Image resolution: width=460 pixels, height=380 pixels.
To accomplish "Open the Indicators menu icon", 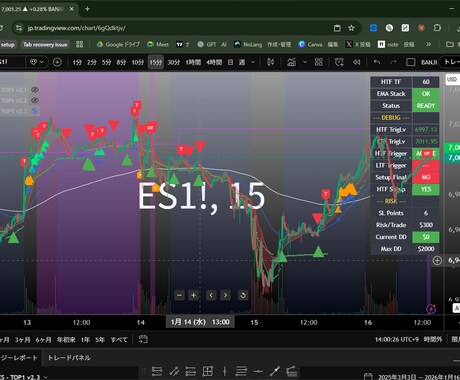I will 292,62.
